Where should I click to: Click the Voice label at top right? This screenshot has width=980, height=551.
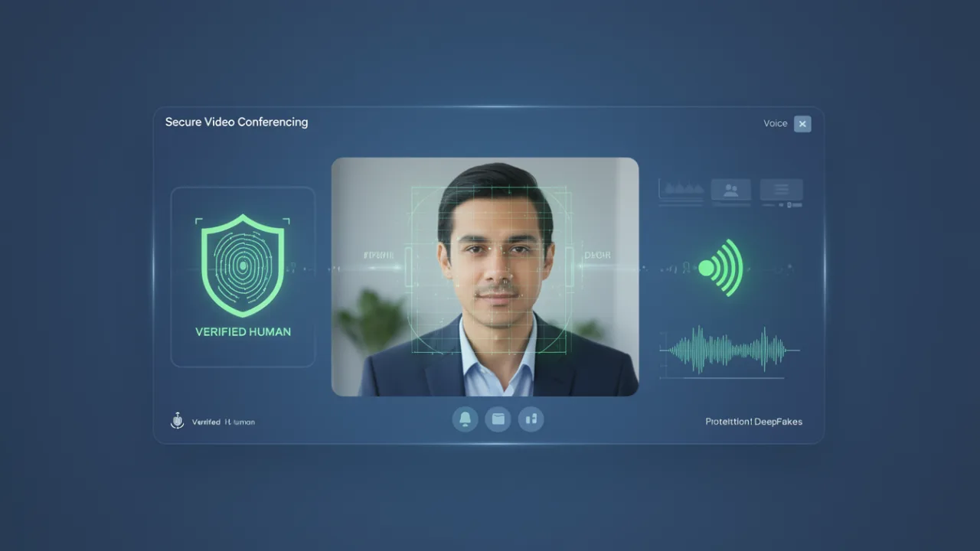[775, 123]
